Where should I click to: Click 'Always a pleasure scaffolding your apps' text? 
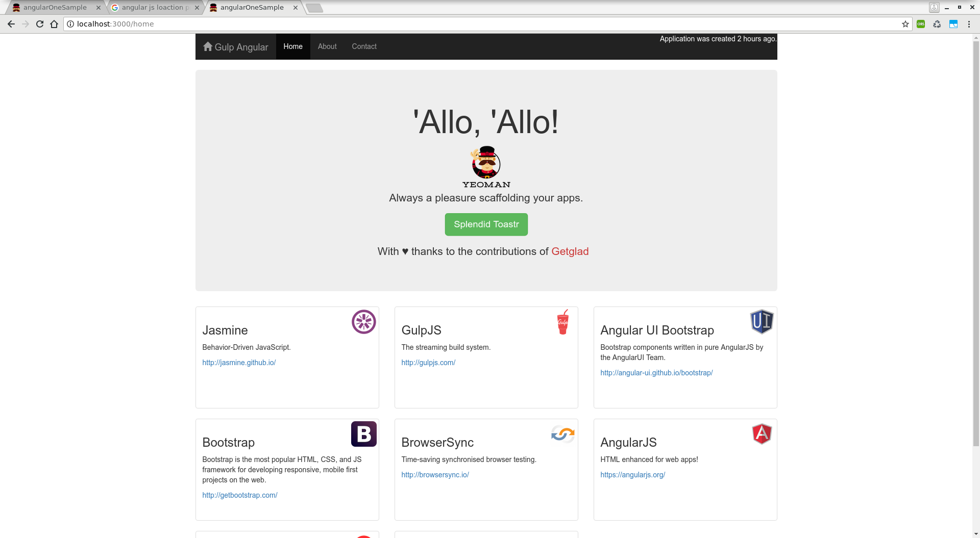486,198
